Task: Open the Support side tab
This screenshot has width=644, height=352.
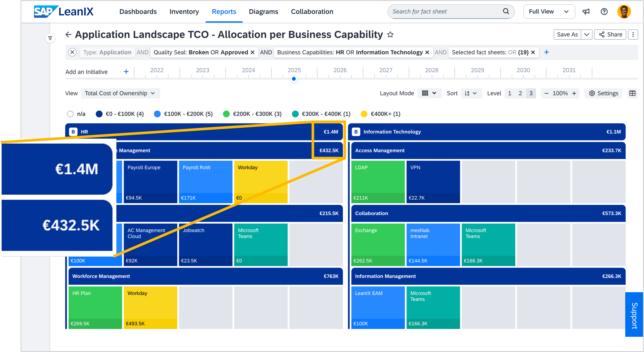Action: [634, 315]
